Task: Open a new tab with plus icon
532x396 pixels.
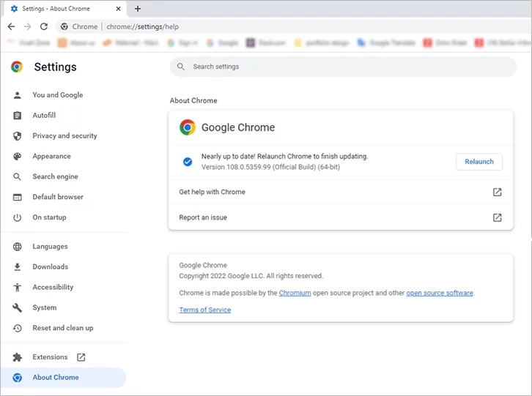Action: [138, 9]
